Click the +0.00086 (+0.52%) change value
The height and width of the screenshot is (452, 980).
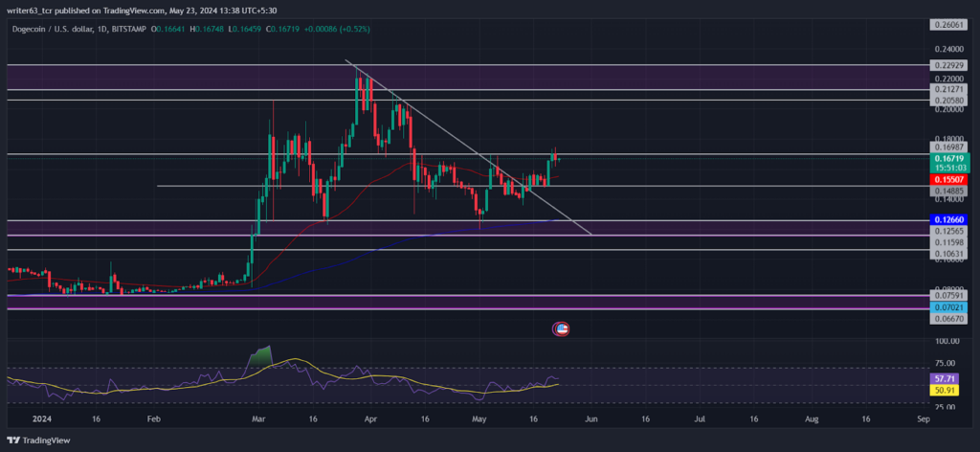337,29
